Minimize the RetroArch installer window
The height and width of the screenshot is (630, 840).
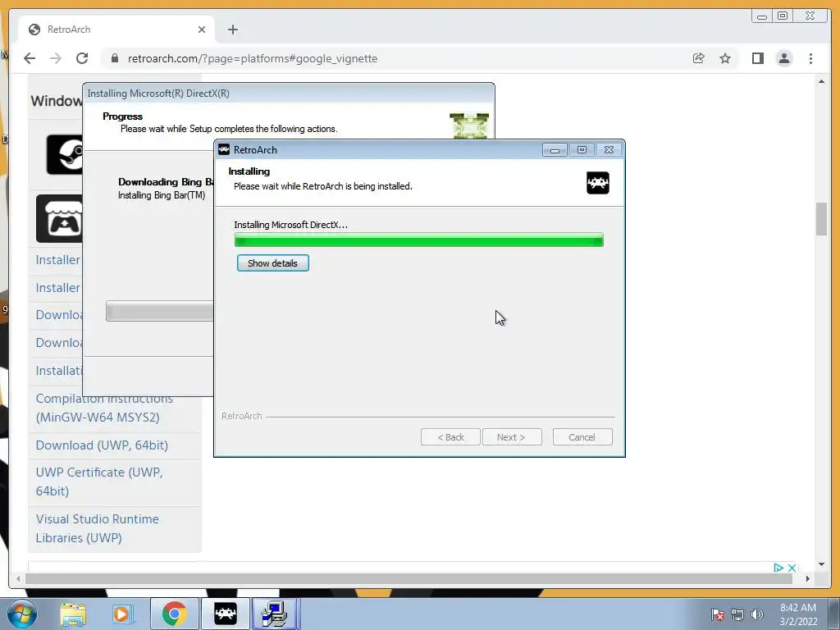click(x=555, y=150)
